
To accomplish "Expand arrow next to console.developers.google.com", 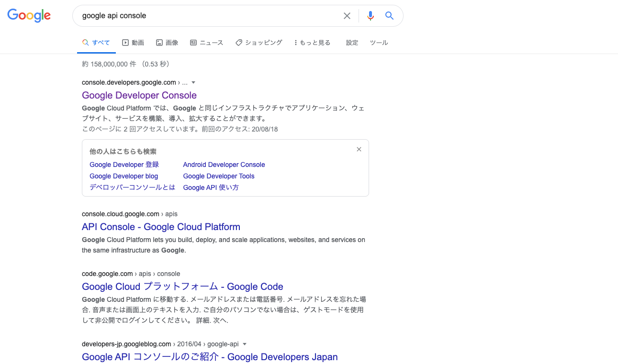I will 193,82.
